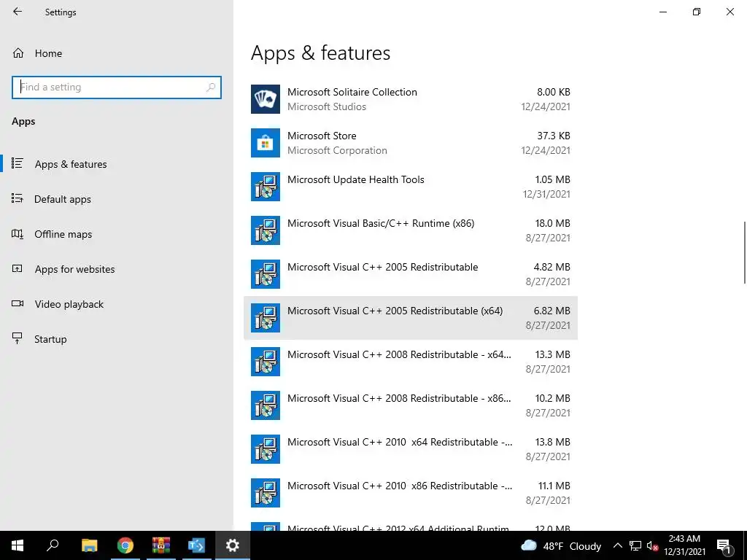Select the Microsoft Store app entry
Screen dimensions: 747x560
[x=411, y=143]
